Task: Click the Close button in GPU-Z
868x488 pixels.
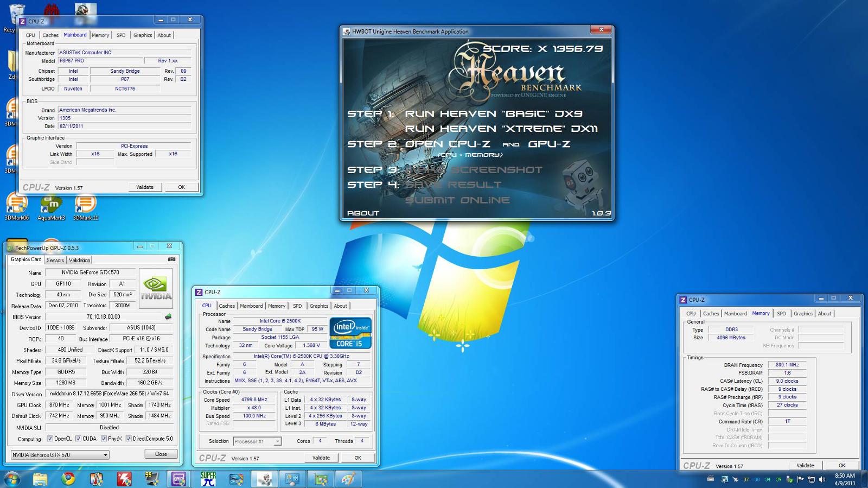Action: point(161,454)
